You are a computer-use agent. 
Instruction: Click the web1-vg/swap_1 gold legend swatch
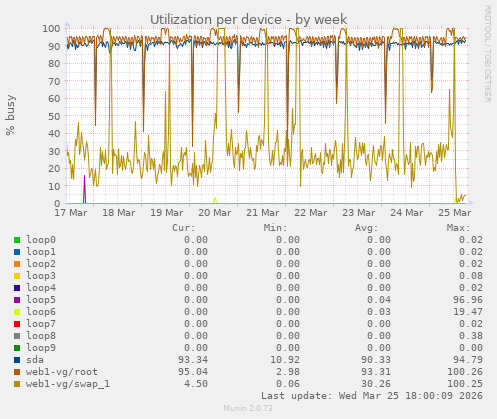click(x=17, y=384)
